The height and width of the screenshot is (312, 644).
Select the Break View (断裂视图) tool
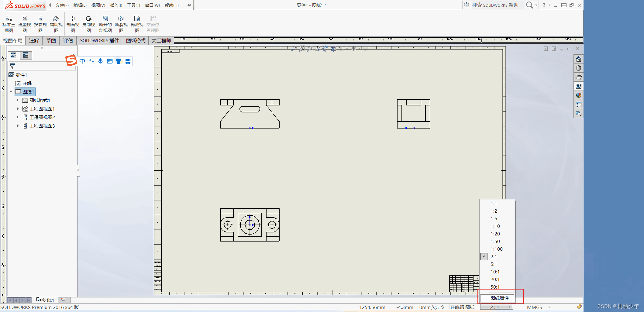(121, 24)
